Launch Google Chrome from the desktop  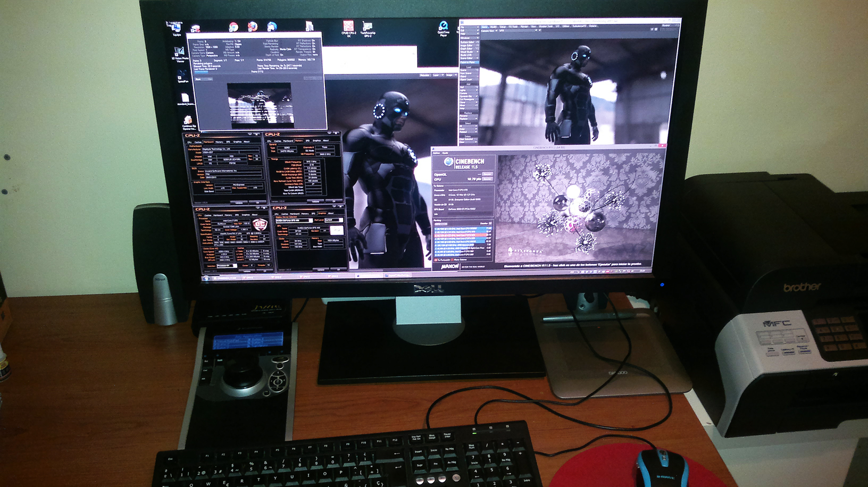(x=233, y=27)
